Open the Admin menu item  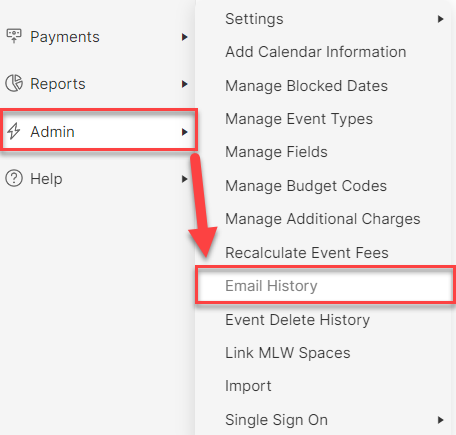tap(99, 130)
